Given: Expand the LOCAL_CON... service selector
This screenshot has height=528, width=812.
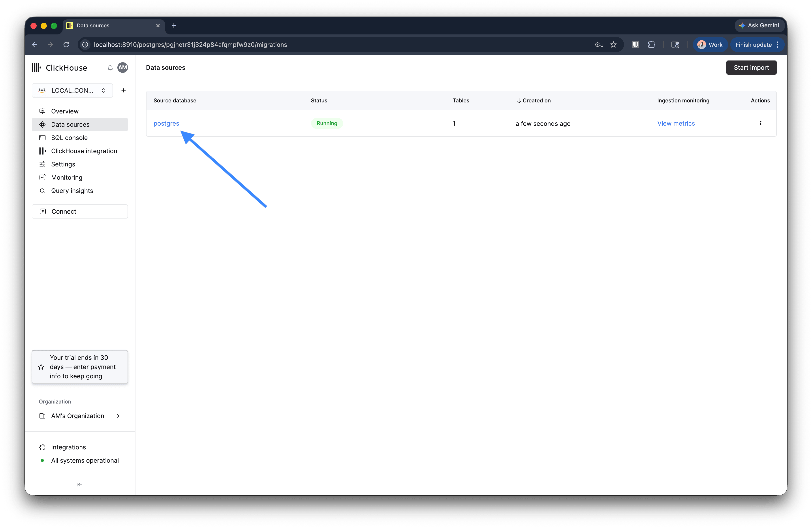Looking at the screenshot, I should (72, 91).
